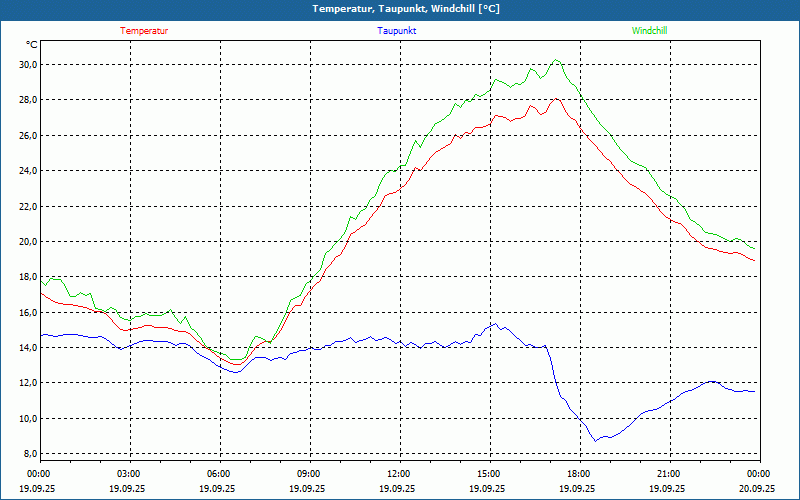This screenshot has width=800, height=500.
Task: Click the 20.09.25 date label
Action: (757, 489)
